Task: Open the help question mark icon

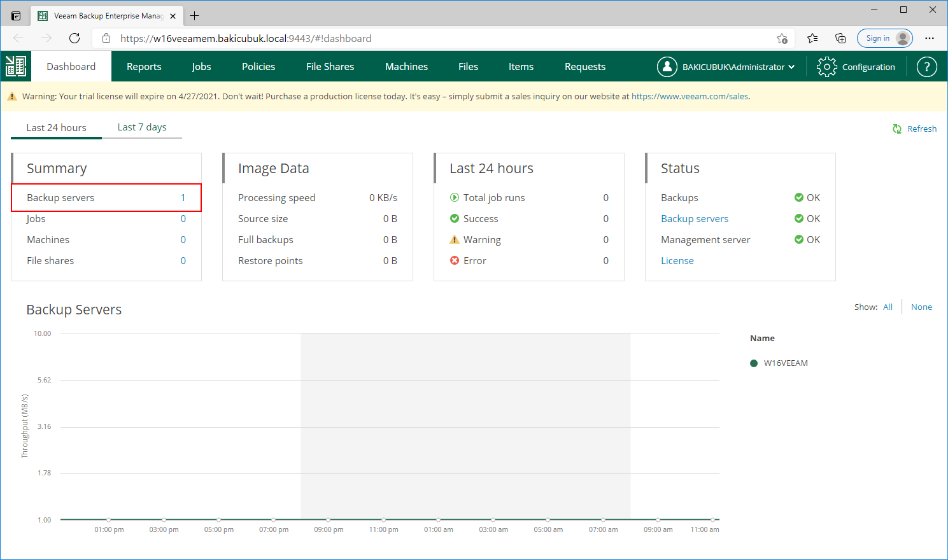Action: point(926,66)
